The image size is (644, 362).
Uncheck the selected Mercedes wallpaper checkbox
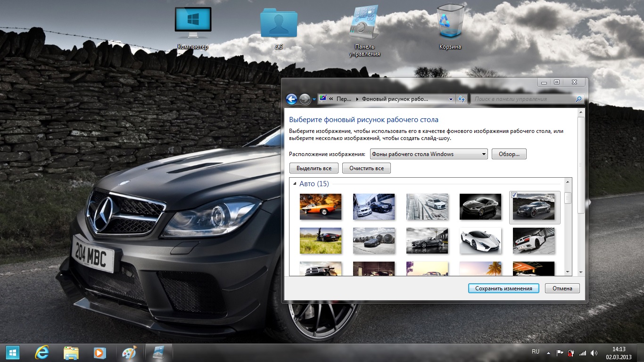[x=514, y=195]
